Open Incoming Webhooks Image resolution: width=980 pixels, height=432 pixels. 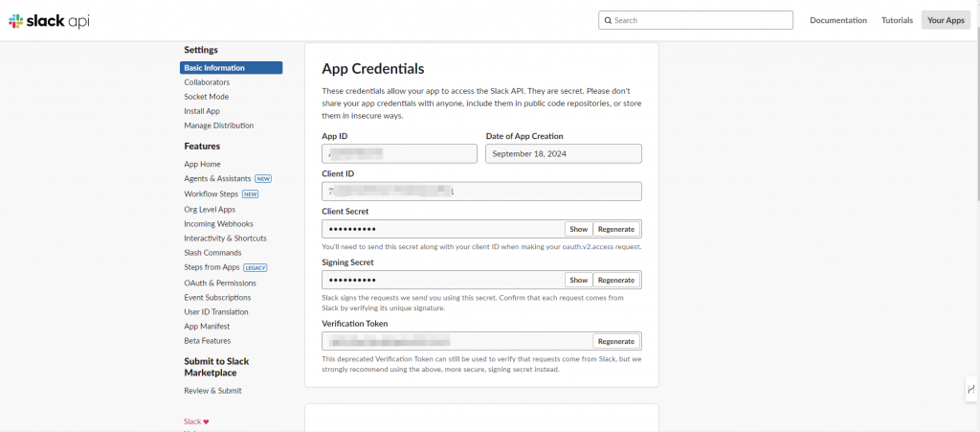point(218,224)
